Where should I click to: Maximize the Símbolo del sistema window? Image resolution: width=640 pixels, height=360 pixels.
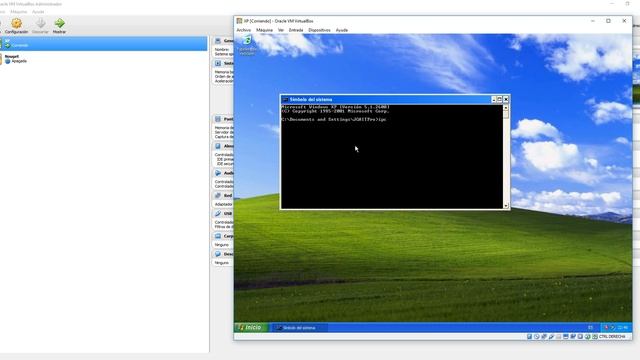(500, 99)
